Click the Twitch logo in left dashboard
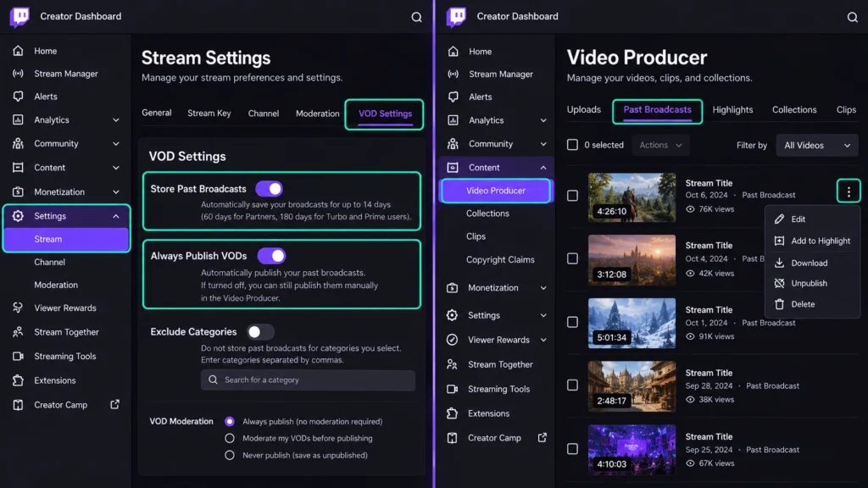 pos(19,17)
